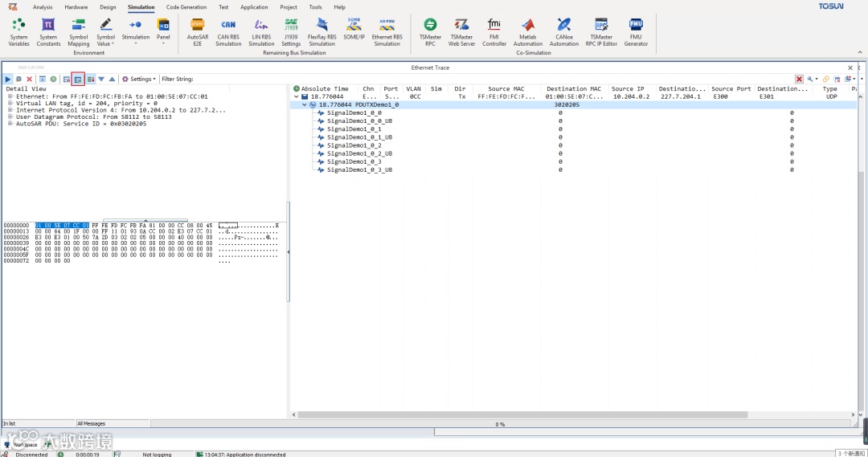Open System Constants tool

(x=48, y=32)
